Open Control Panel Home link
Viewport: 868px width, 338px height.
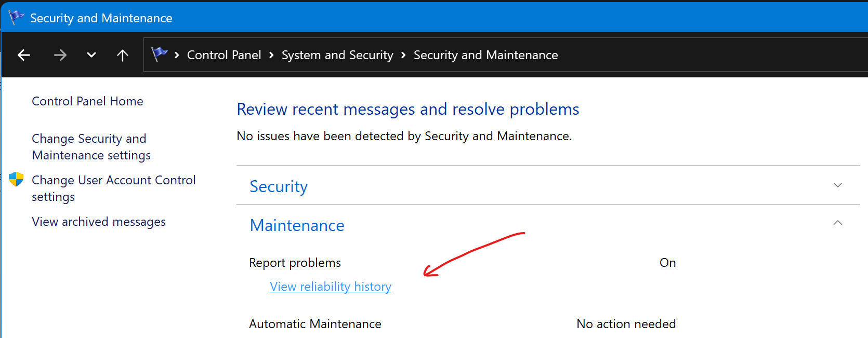(87, 101)
